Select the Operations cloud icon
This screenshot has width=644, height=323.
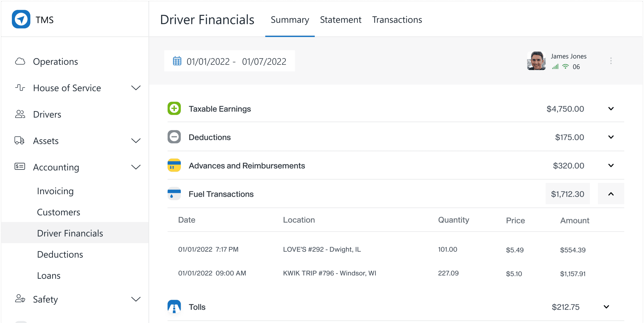[x=20, y=61]
